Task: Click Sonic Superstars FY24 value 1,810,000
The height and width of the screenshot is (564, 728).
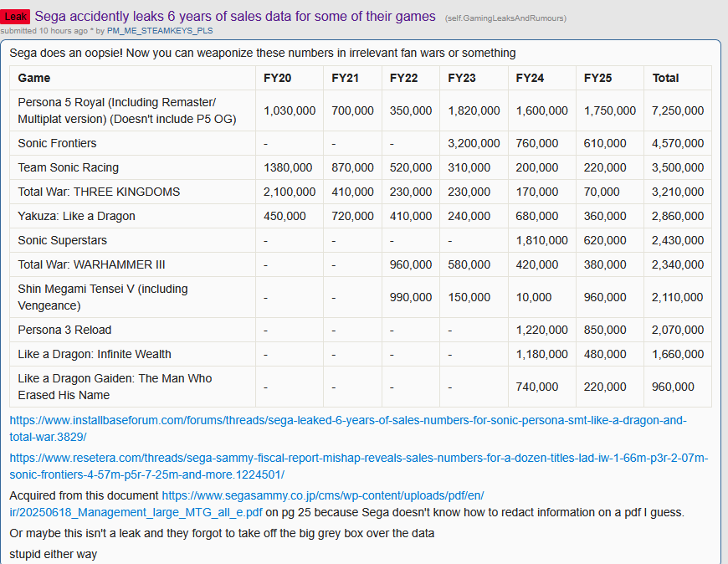Action: click(541, 240)
